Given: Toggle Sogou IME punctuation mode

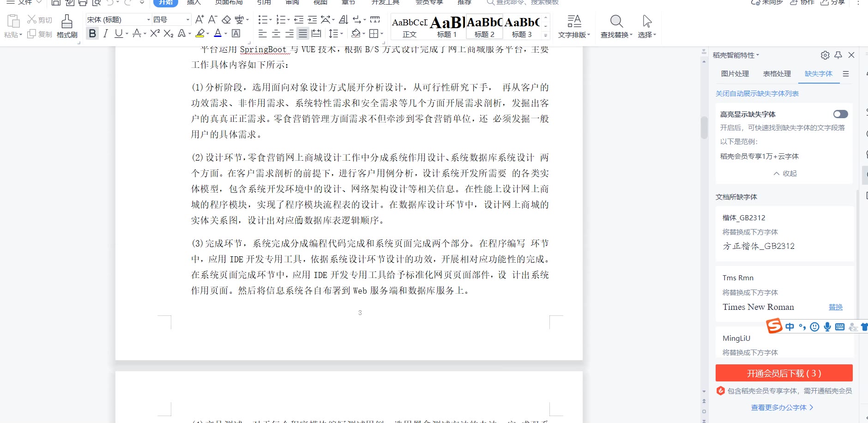Looking at the screenshot, I should pyautogui.click(x=802, y=327).
